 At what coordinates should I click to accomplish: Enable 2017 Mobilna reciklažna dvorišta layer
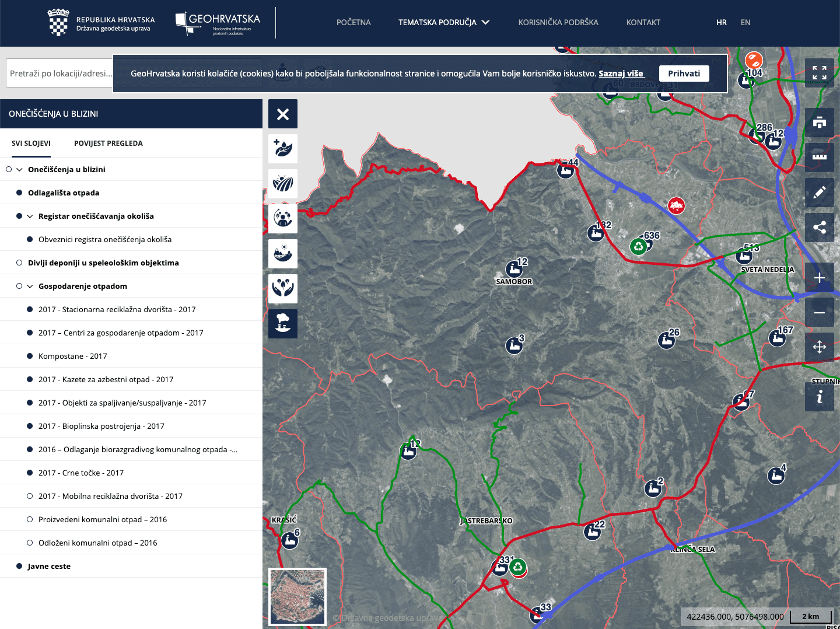(30, 496)
